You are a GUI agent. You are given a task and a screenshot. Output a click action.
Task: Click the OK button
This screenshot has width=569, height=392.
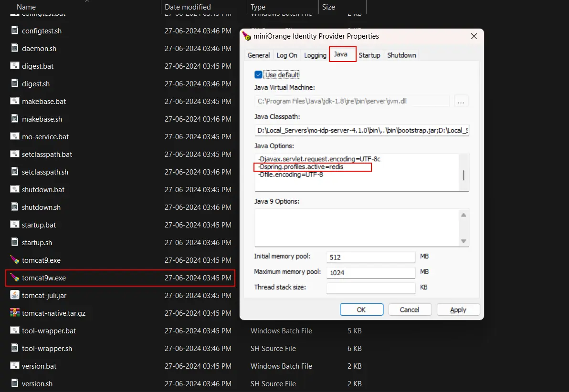click(x=361, y=309)
